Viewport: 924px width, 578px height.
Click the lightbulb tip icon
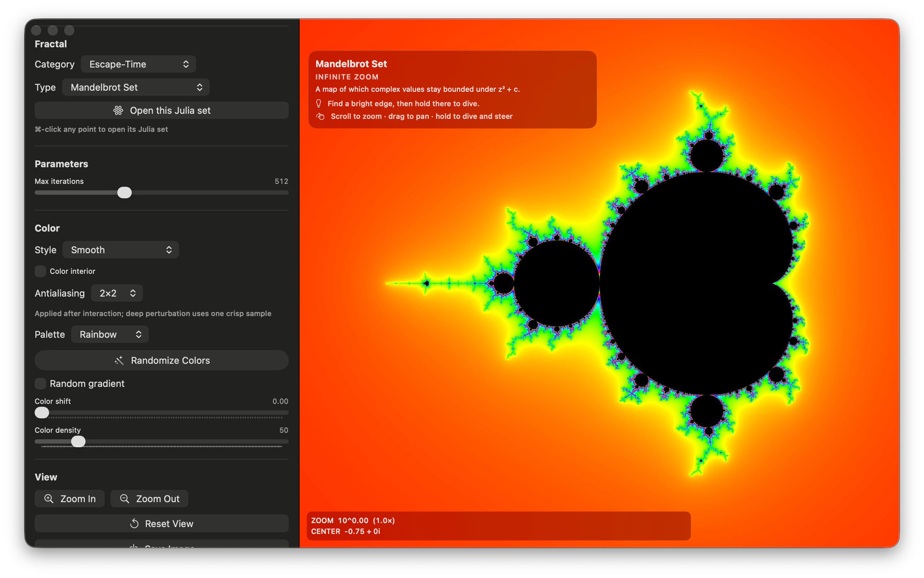coord(319,104)
